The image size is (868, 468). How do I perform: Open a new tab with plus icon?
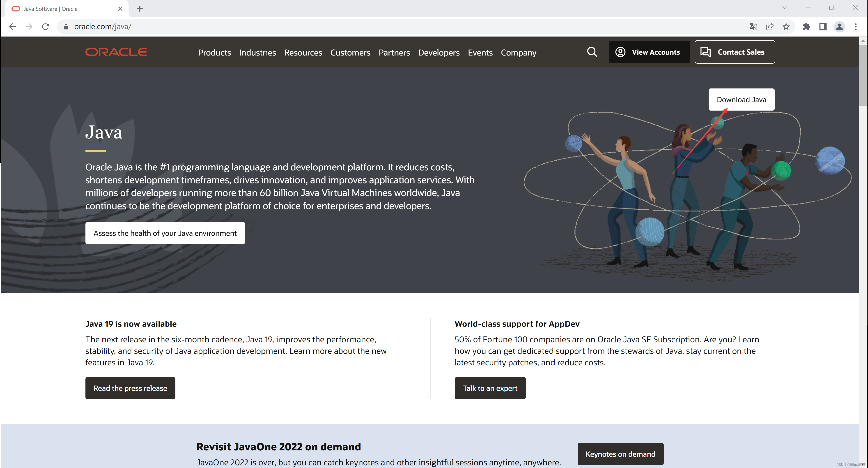[x=140, y=9]
